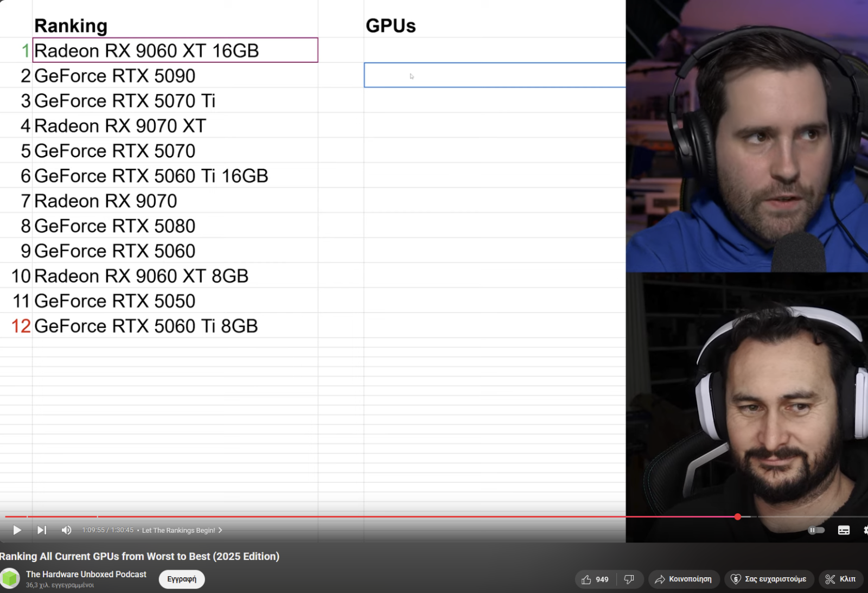Click the top webcam feed with black headphones
868x593 pixels.
pyautogui.click(x=747, y=136)
